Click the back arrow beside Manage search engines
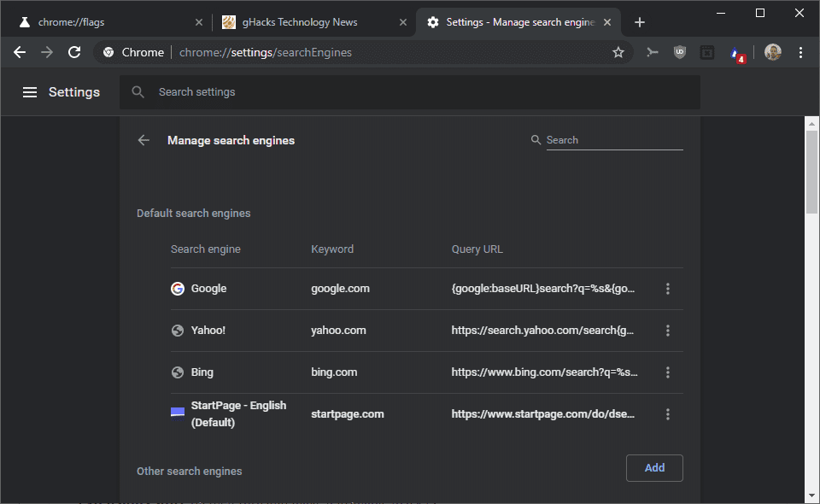 [143, 140]
